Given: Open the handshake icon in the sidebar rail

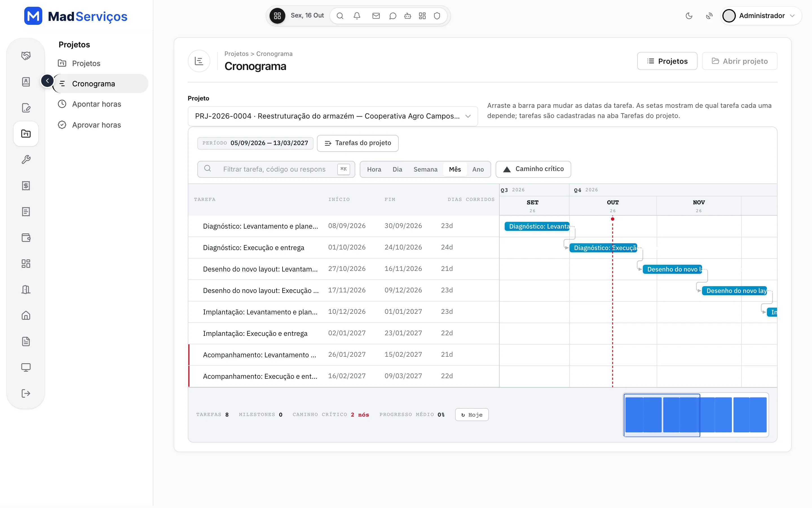Looking at the screenshot, I should point(26,55).
